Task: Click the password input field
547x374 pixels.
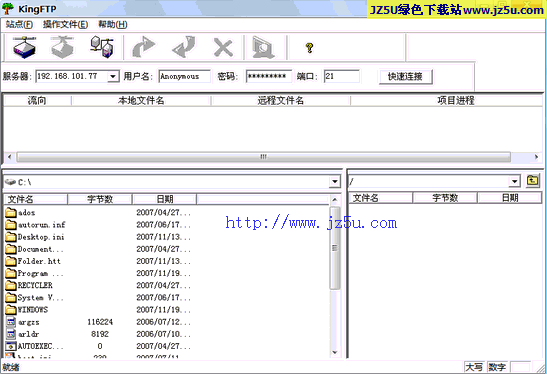Action: (269, 76)
